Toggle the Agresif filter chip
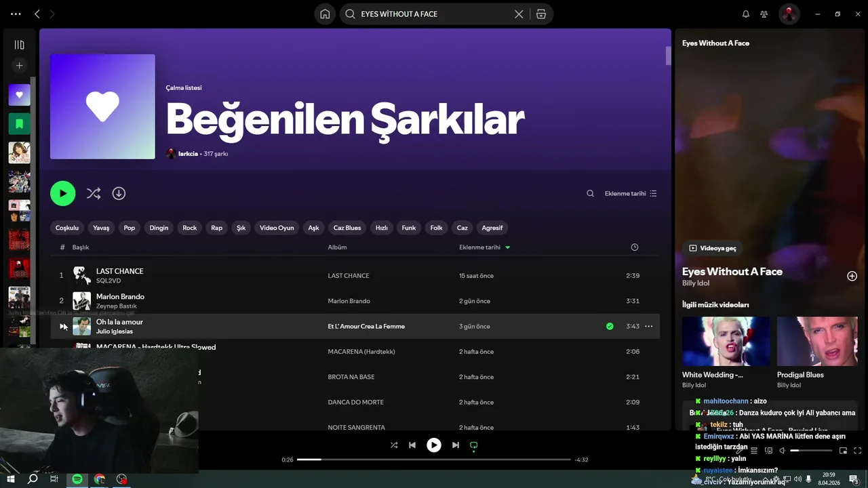The width and height of the screenshot is (868, 488). (x=492, y=228)
